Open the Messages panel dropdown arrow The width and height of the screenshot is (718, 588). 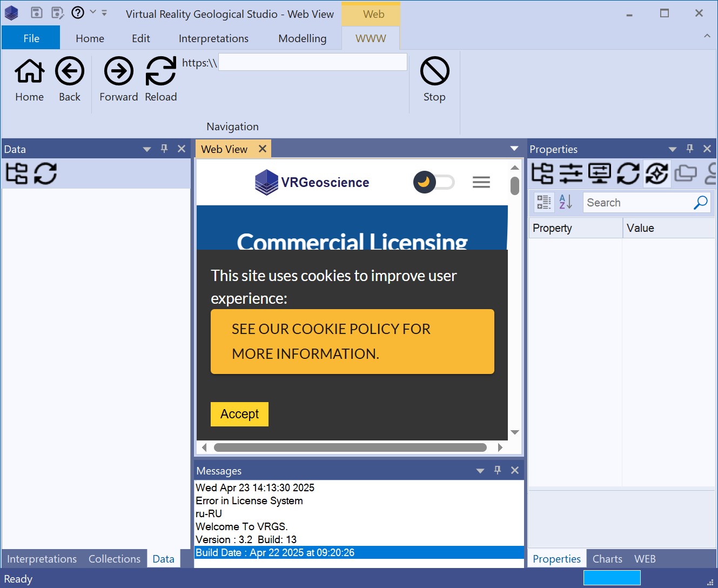[480, 471]
